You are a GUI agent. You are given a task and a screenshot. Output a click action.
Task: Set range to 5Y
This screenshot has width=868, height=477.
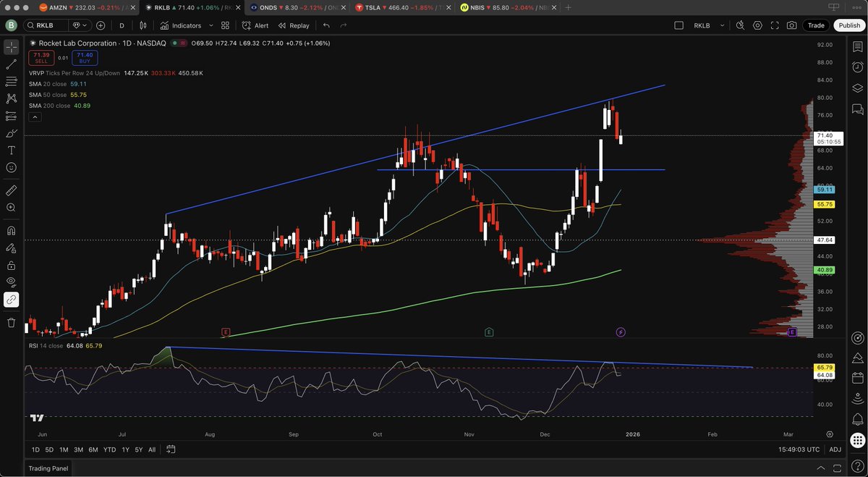[x=138, y=449]
